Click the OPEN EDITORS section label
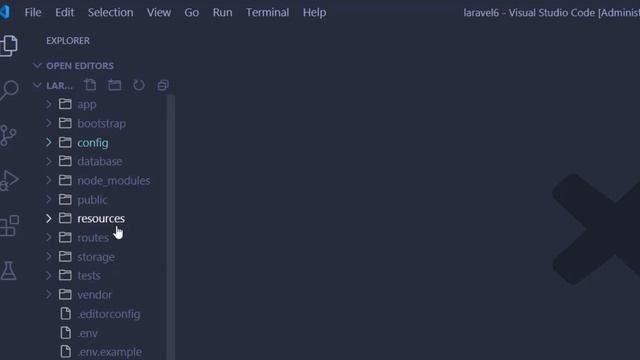Screen dimensions: 640x360 coord(80,66)
